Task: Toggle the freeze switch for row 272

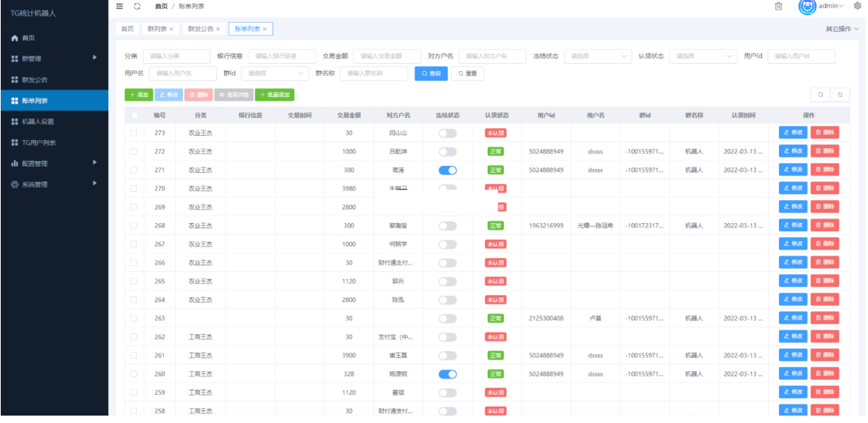Action: pyautogui.click(x=447, y=152)
